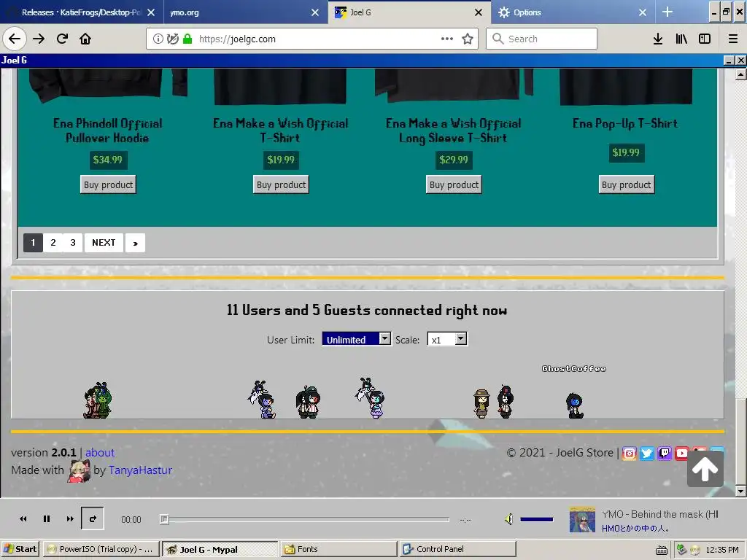Viewport: 747px width, 560px height.
Task: Mute the music player speaker icon
Action: click(508, 519)
